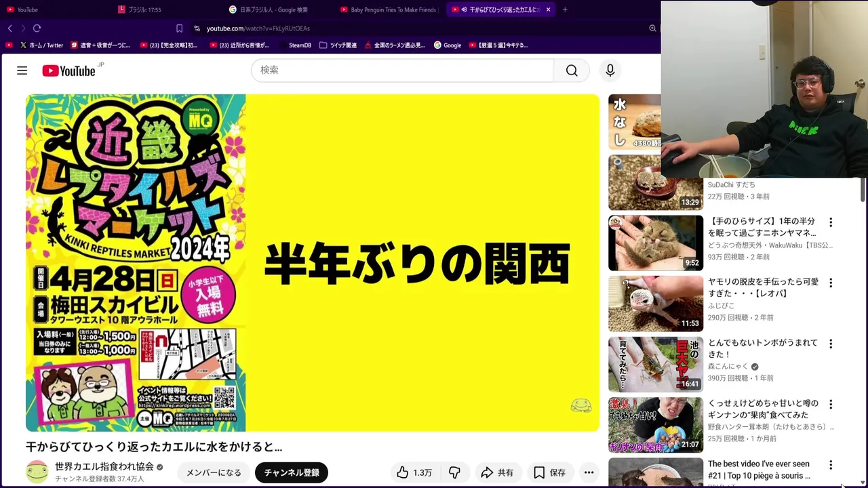Open 世界カエル指食われ協会 channel avatar
Viewport: 868px width, 488px height.
pyautogui.click(x=37, y=472)
